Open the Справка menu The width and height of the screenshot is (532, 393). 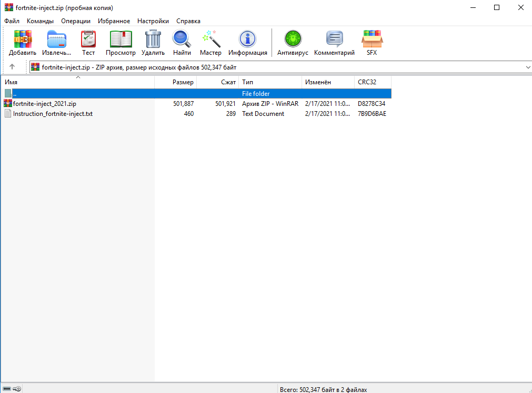(x=188, y=21)
